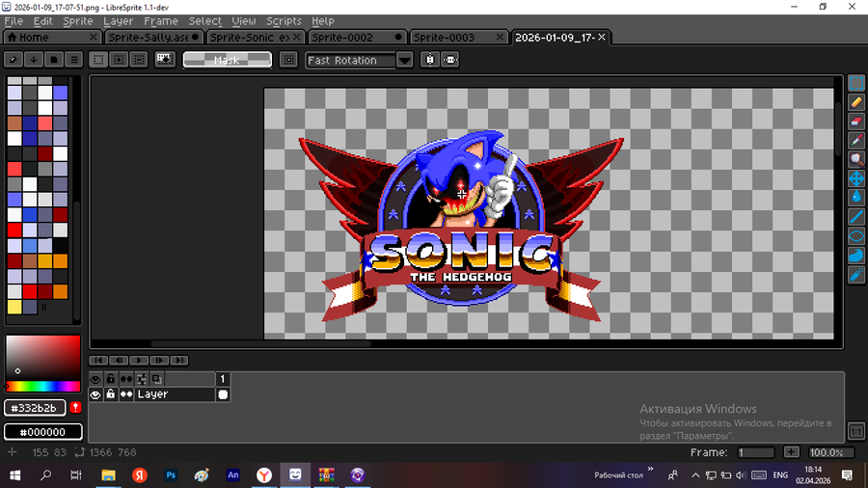This screenshot has width=868, height=488.
Task: Toggle continuous for all layers in header
Action: 126,379
